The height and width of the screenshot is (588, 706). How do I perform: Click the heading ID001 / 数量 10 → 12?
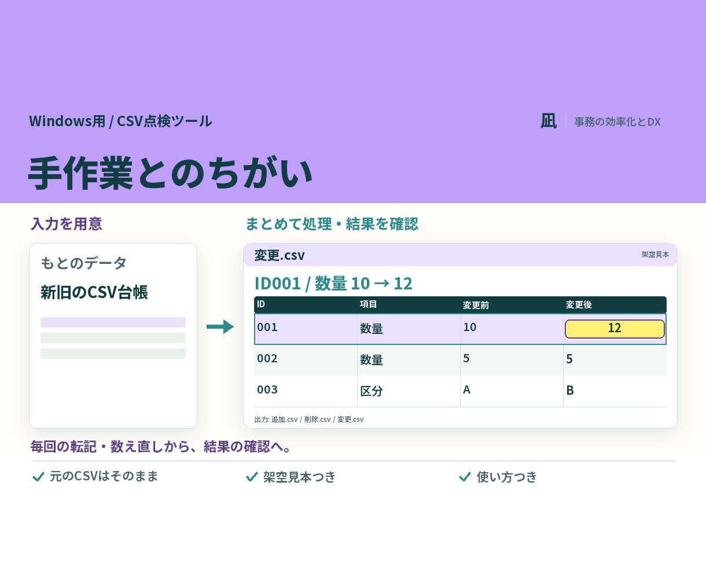333,284
